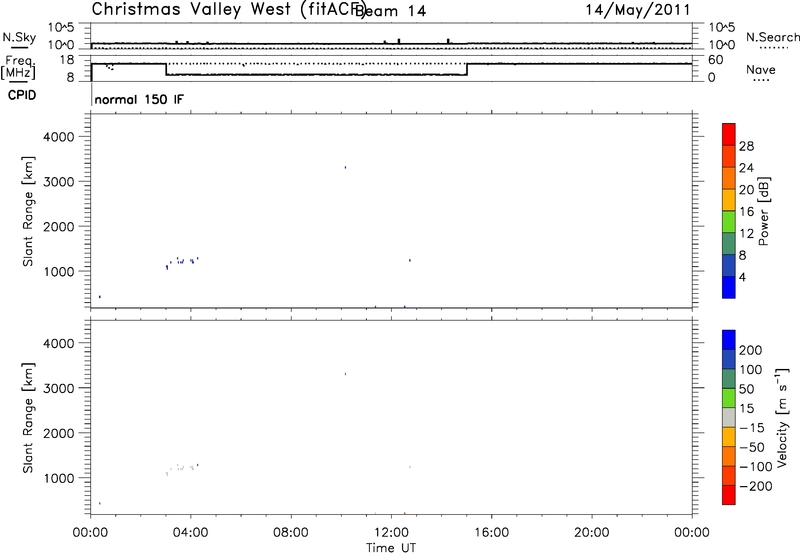Select the 'CPID' row label

click(22, 95)
